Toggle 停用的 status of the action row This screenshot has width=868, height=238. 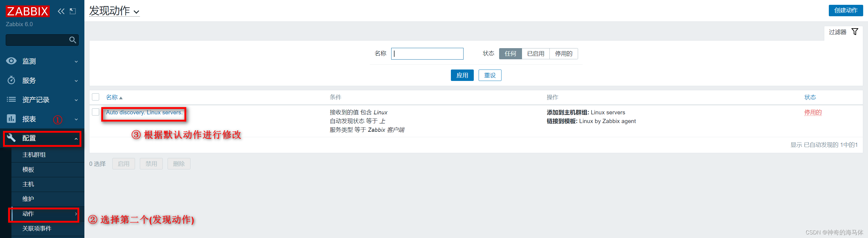(813, 112)
